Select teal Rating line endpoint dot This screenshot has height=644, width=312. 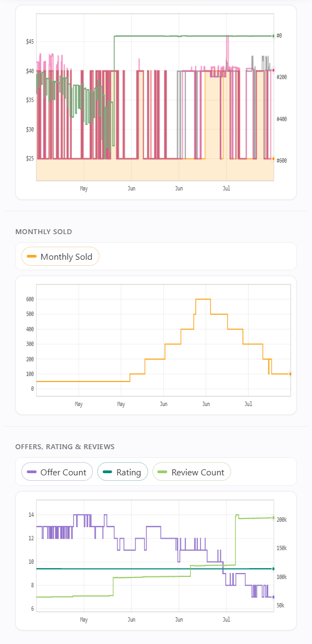point(273,569)
